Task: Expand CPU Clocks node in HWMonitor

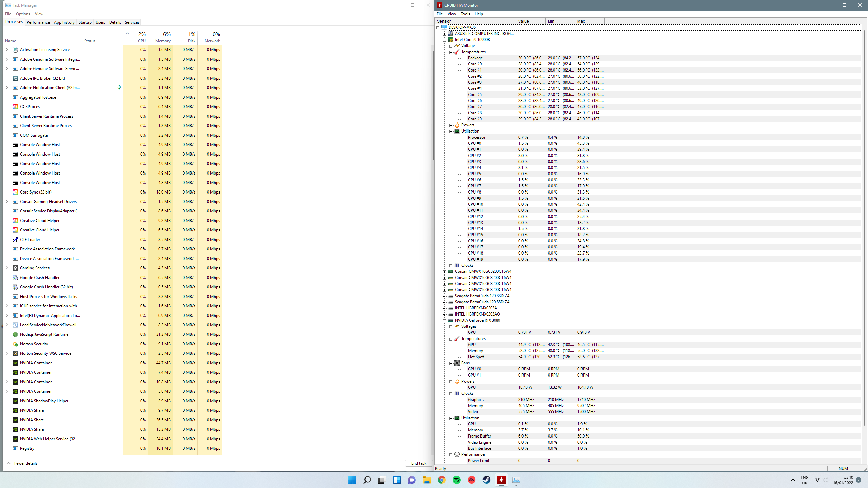Action: click(x=451, y=265)
